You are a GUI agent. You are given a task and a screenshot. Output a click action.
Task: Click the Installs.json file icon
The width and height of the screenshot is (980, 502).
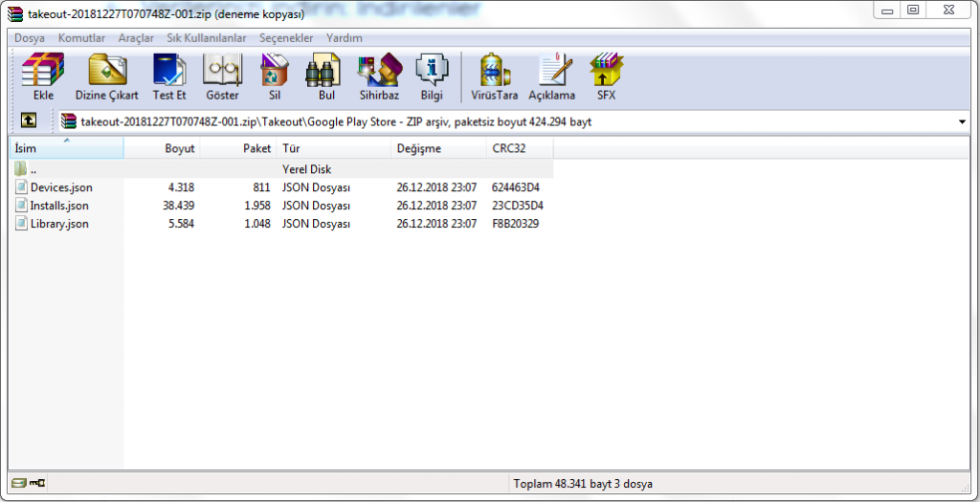click(21, 205)
